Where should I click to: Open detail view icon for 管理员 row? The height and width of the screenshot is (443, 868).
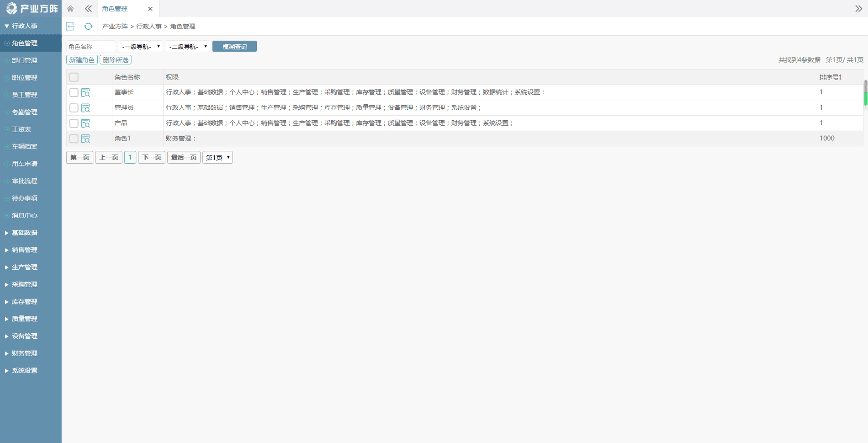pyautogui.click(x=85, y=108)
